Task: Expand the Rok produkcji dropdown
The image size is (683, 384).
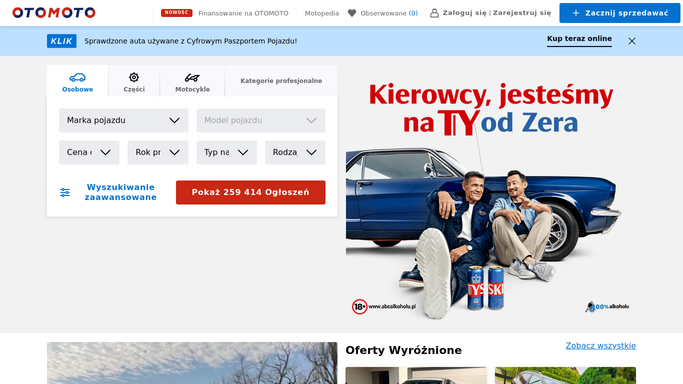Action: pyautogui.click(x=158, y=152)
